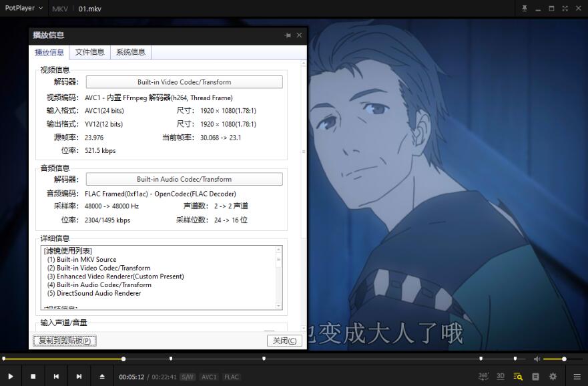Mute audio with the speaker icon

point(537,359)
